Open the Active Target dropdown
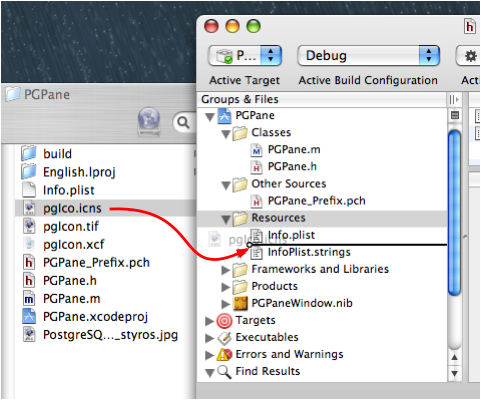This screenshot has height=401, width=481. tap(245, 56)
